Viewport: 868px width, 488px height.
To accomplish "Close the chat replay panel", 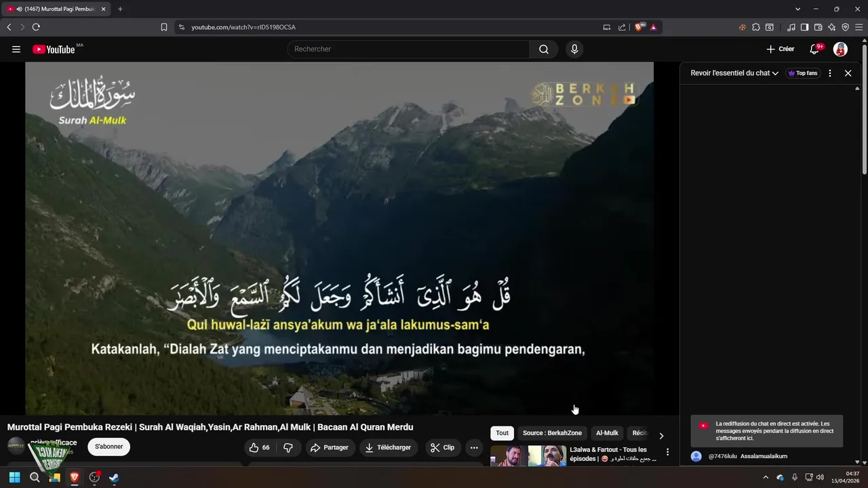I will coord(848,73).
